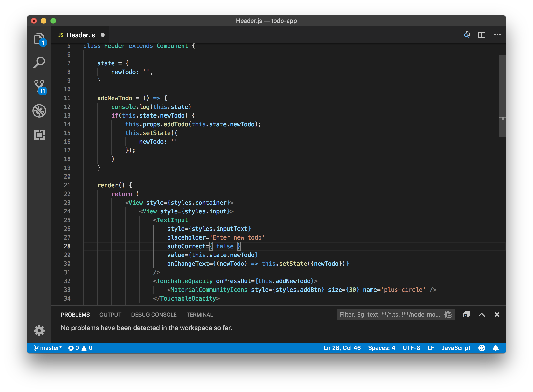Click JavaScript language mode in status bar

456,348
